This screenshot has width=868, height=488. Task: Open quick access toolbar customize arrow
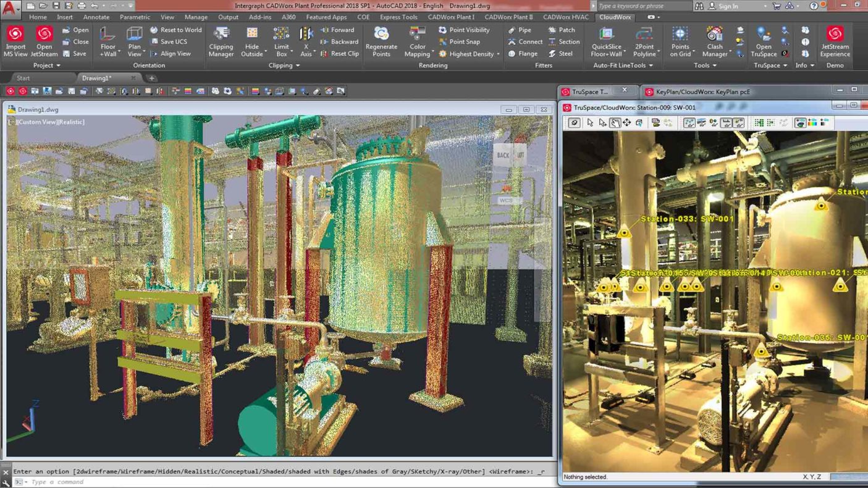point(130,6)
